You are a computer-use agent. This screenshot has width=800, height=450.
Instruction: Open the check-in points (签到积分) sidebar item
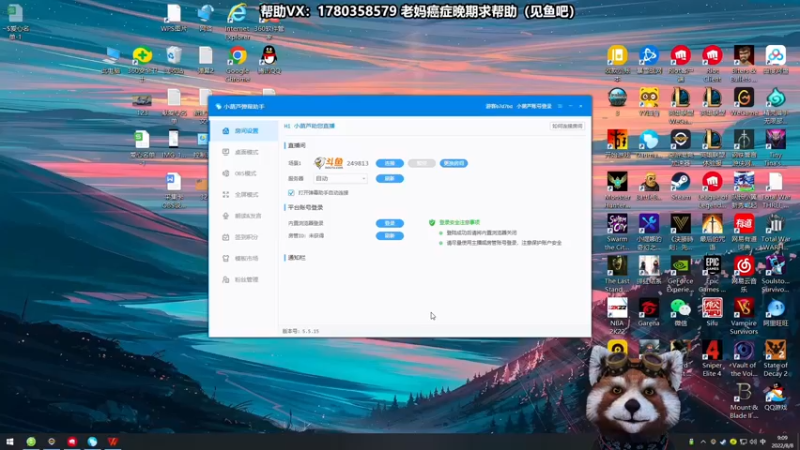click(x=243, y=237)
